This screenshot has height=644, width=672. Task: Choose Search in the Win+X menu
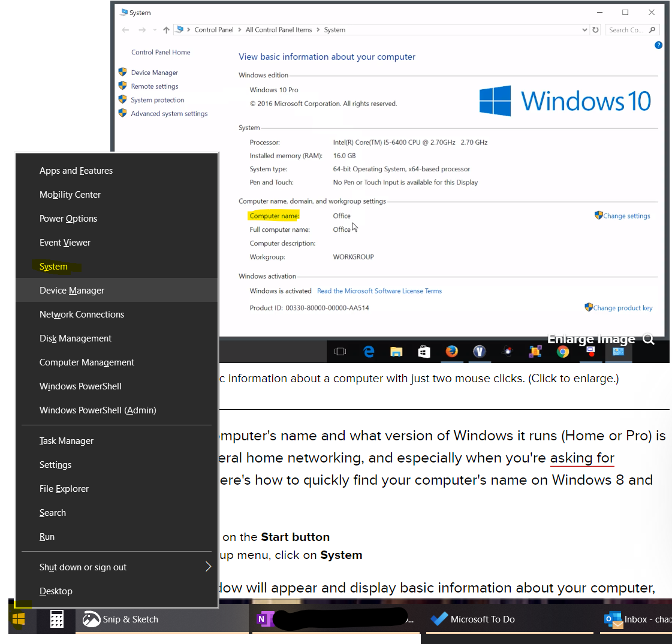117,513
